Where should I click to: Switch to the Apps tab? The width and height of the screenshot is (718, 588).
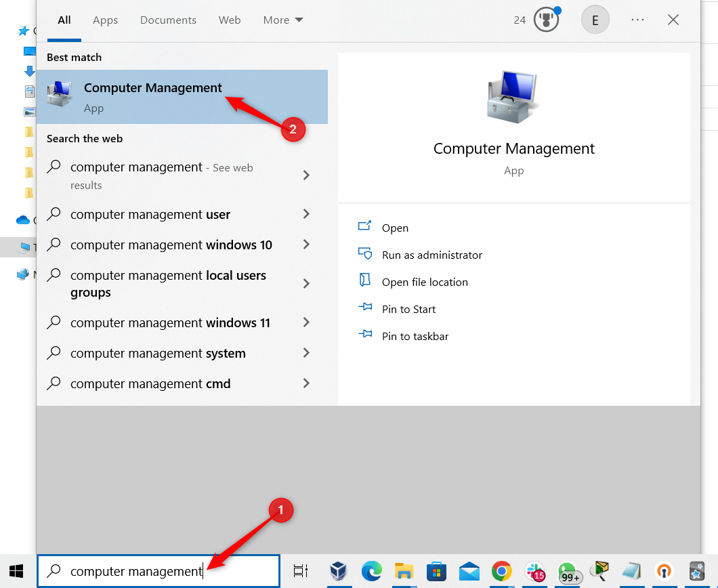(105, 20)
